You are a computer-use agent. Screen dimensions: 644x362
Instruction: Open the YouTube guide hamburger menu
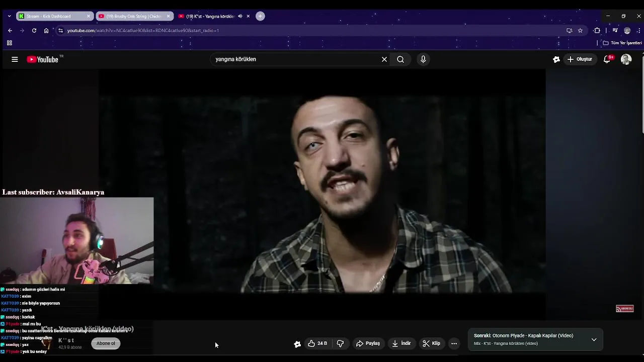15,59
